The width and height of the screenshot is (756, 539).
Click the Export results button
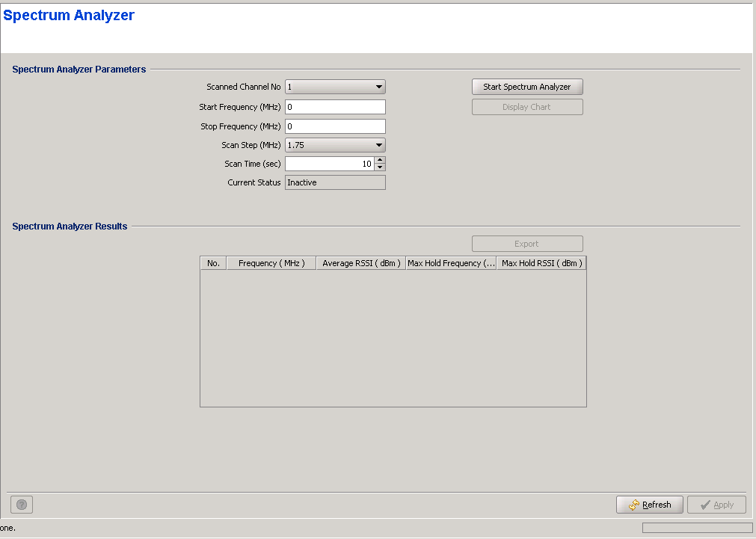click(x=527, y=244)
